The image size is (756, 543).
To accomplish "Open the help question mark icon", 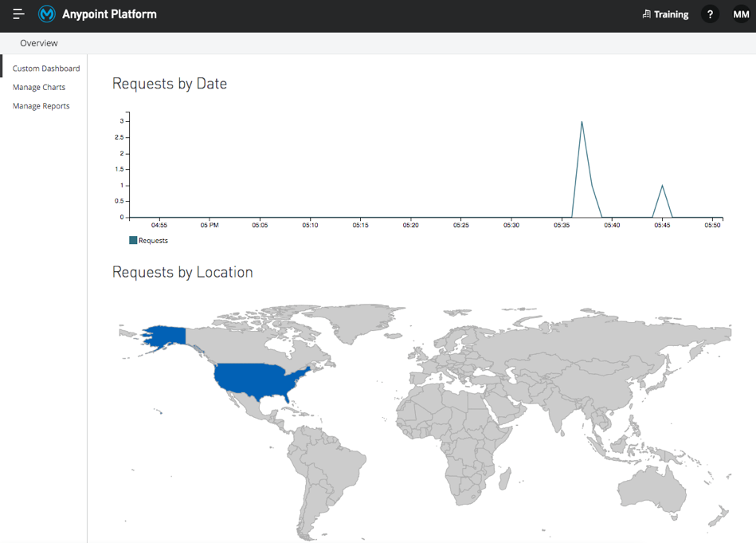I will tap(710, 14).
